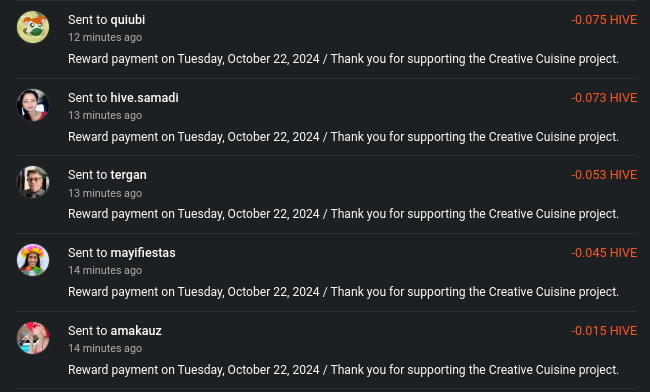Open amakauz's profile avatar

33,338
